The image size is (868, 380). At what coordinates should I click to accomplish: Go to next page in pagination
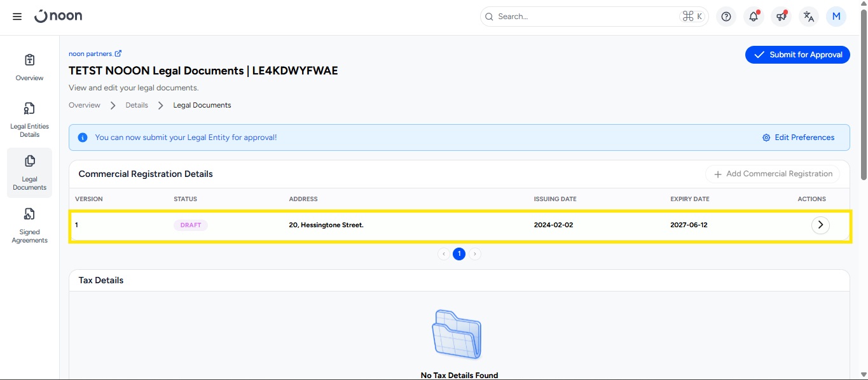[x=475, y=254]
